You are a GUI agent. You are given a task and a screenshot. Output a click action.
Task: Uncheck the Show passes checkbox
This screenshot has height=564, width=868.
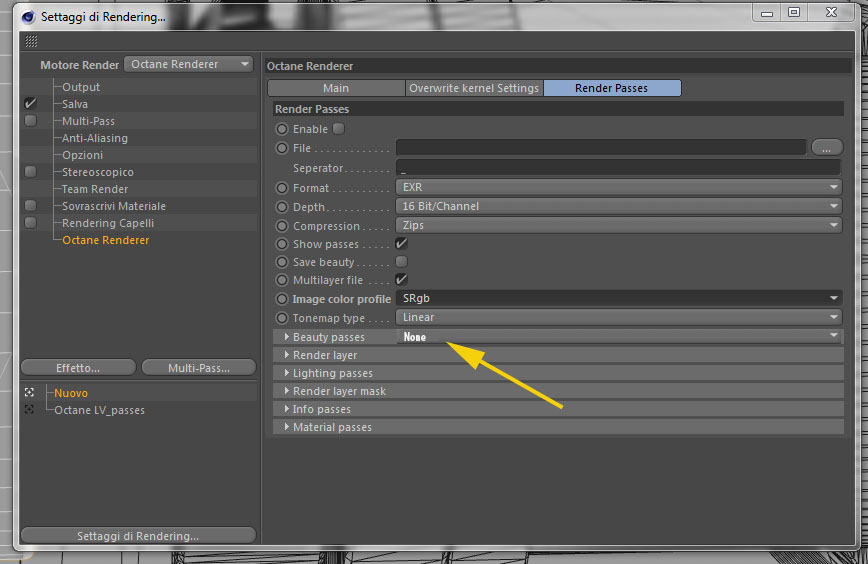point(401,244)
